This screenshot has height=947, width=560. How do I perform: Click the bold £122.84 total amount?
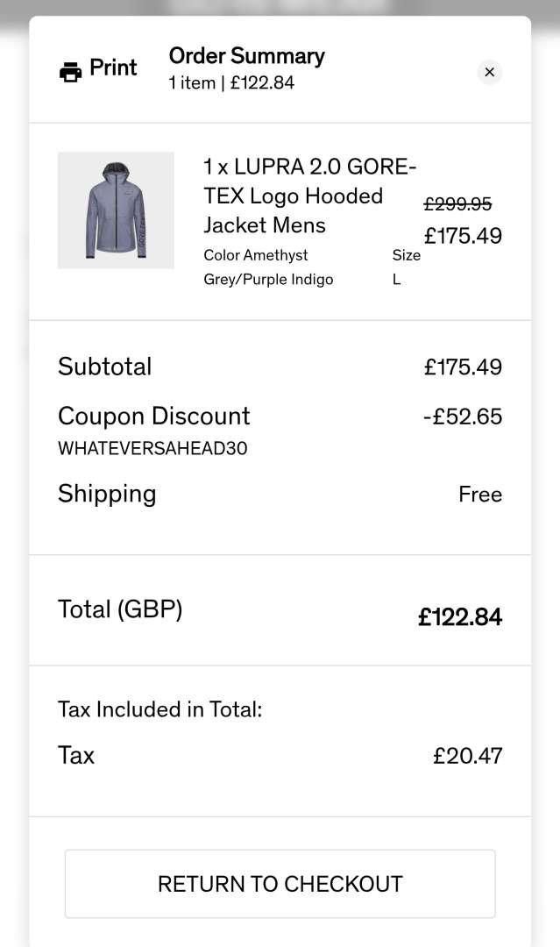tap(460, 617)
